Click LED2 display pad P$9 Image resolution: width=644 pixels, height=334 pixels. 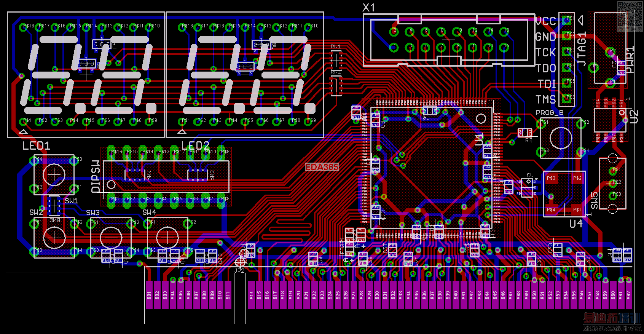coord(309,121)
